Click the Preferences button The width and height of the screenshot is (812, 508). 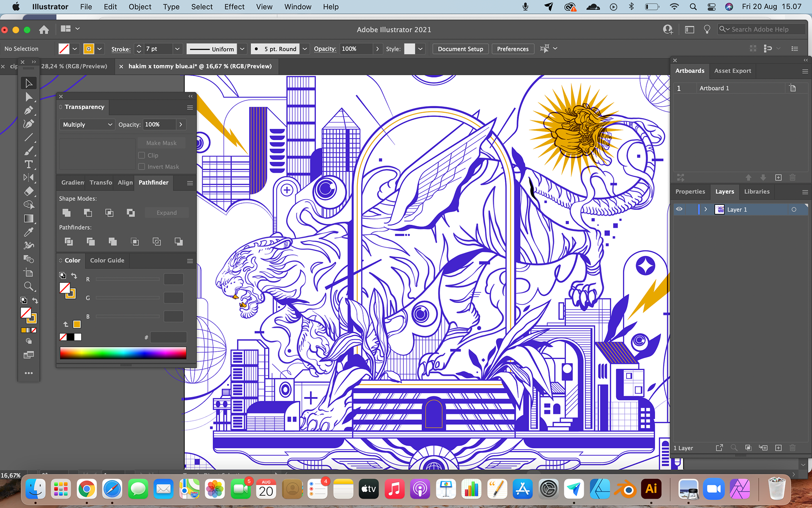click(x=513, y=49)
